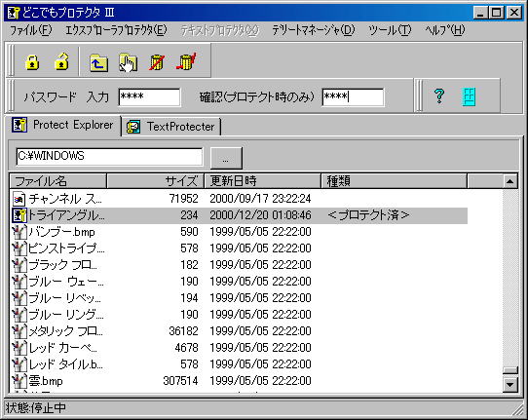Click the bitmap icon of ピンストライプ
The width and height of the screenshot is (528, 420).
tap(19, 248)
